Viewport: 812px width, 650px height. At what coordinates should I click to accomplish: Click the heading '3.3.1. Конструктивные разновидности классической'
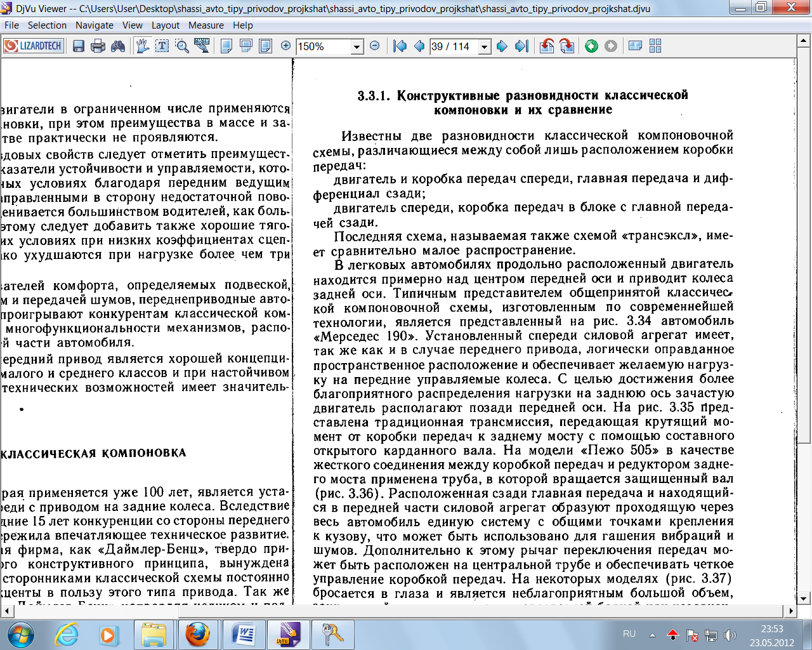pos(523,96)
